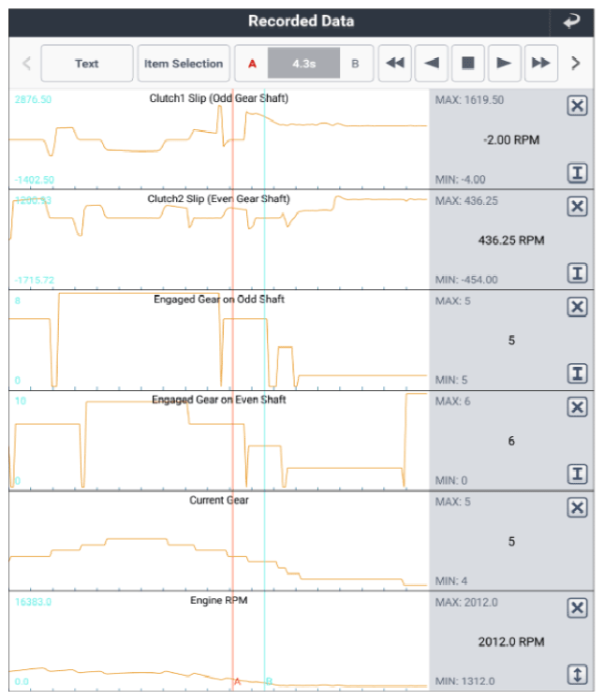
Task: Open Item Selection
Action: pos(184,64)
